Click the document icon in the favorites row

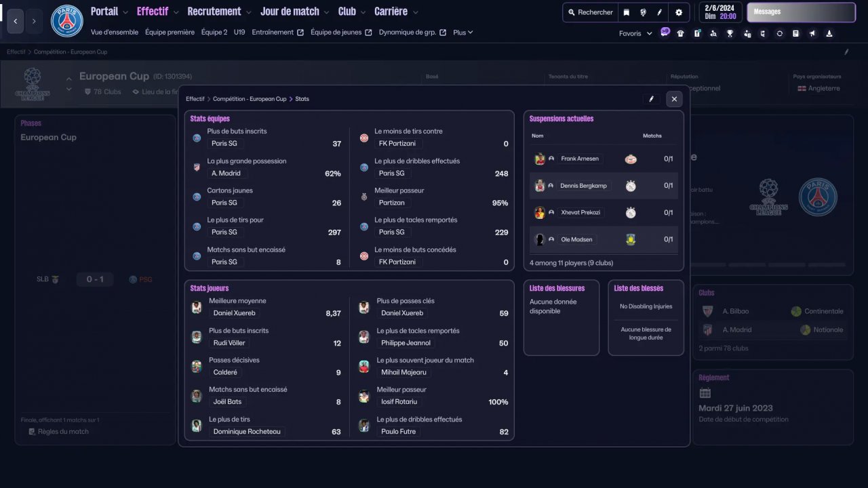[x=796, y=33]
